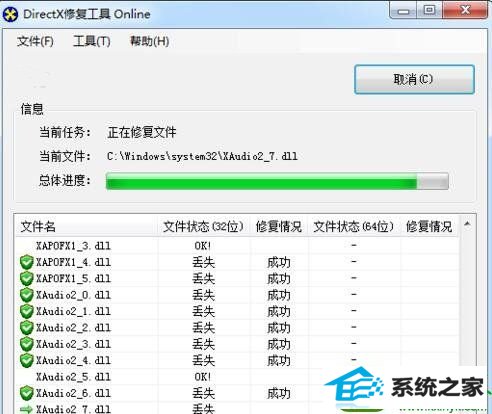Click the green shield icon for XAudio2_3.dll

[x=26, y=344]
